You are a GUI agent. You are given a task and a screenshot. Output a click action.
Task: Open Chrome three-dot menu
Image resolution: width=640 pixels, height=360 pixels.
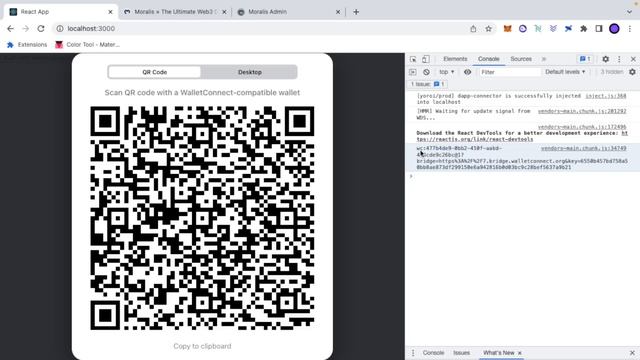(630, 29)
